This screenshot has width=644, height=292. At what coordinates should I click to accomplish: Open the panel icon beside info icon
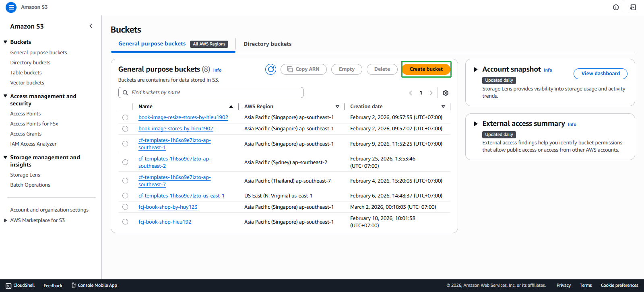point(633,7)
